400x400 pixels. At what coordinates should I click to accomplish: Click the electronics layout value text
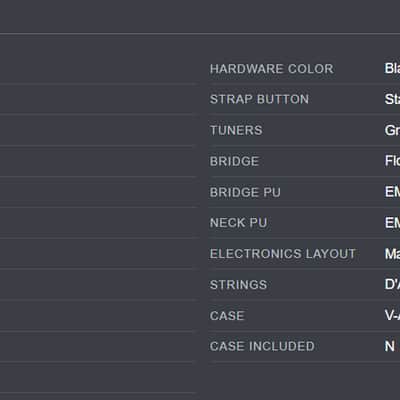pos(392,254)
